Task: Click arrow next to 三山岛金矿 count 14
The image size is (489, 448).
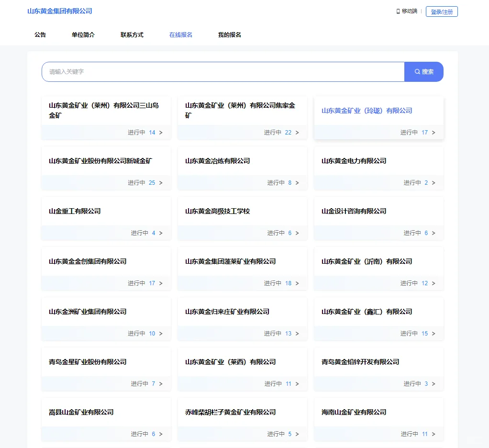Action: 161,133
